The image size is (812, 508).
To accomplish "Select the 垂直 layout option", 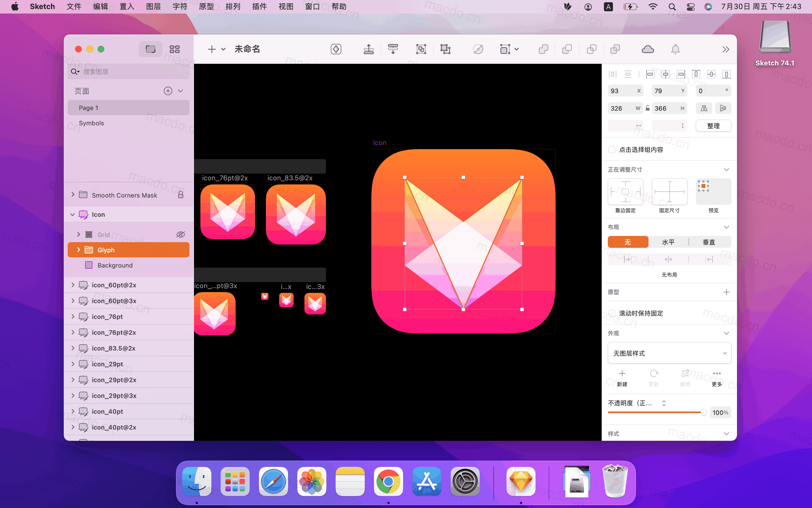I will click(x=709, y=242).
